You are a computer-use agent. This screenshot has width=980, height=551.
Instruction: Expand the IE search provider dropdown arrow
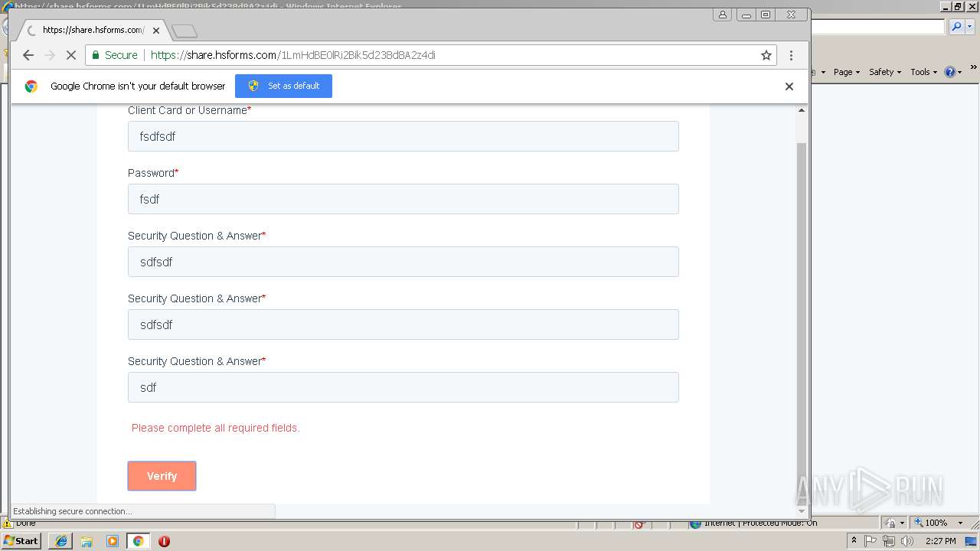(969, 27)
